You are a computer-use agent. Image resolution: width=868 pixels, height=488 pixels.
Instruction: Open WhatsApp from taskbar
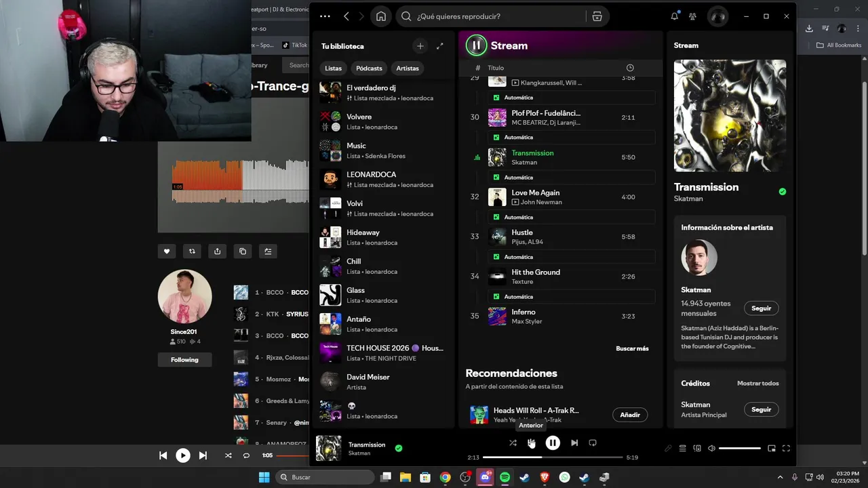click(565, 477)
